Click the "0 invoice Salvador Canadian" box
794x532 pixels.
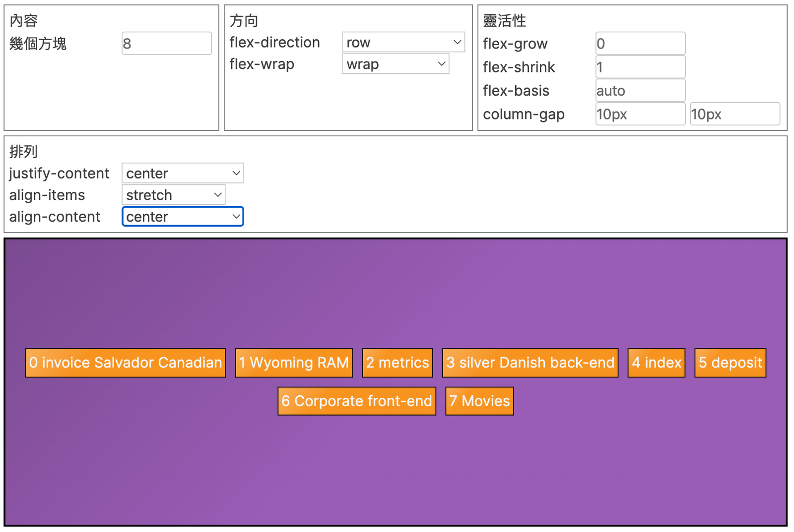coord(126,363)
